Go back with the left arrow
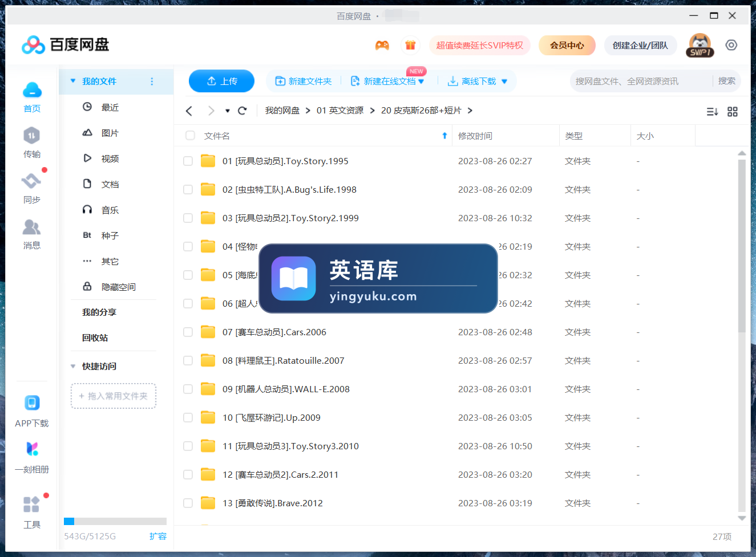Screen dimensions: 756x557 click(189, 111)
